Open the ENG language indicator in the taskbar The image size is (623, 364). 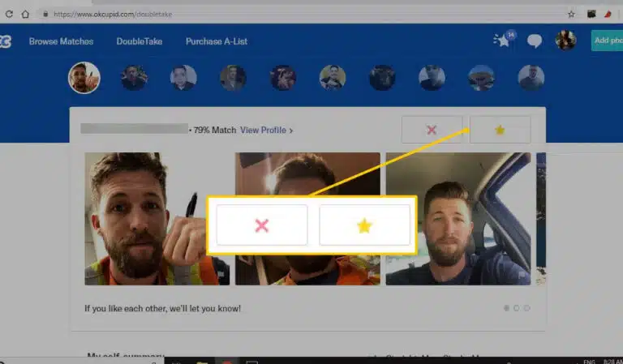coord(588,361)
